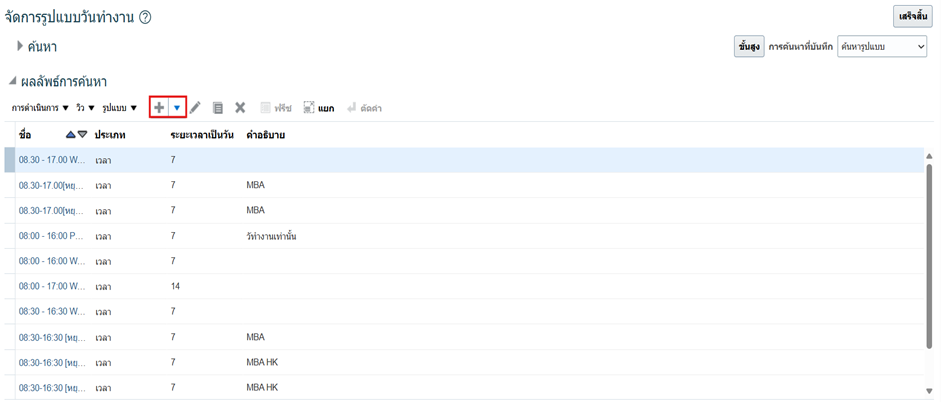This screenshot has height=402, width=941.
Task: Open the รูปแบบ (Format) menu
Action: [120, 108]
